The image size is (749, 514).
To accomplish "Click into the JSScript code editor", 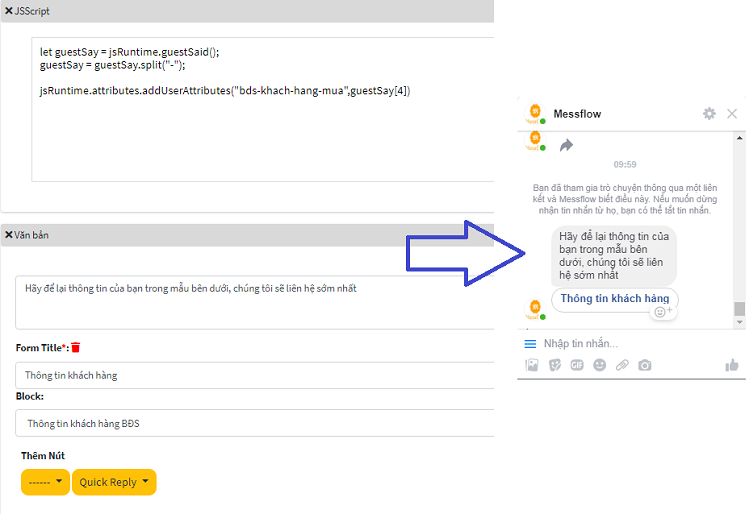I will pos(263,109).
